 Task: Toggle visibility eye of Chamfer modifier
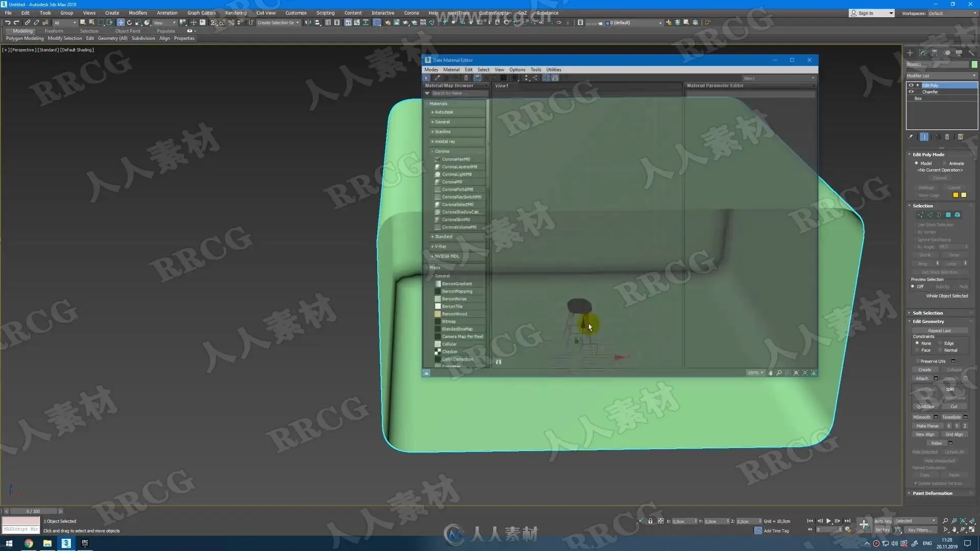pos(912,92)
